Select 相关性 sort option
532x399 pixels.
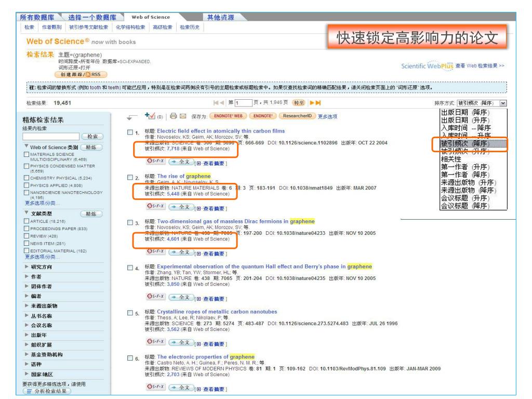451,159
